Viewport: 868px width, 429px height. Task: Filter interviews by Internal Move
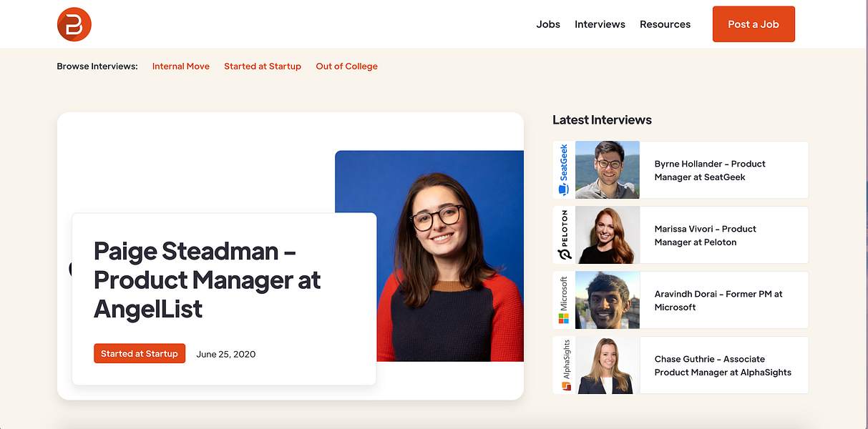(x=181, y=66)
